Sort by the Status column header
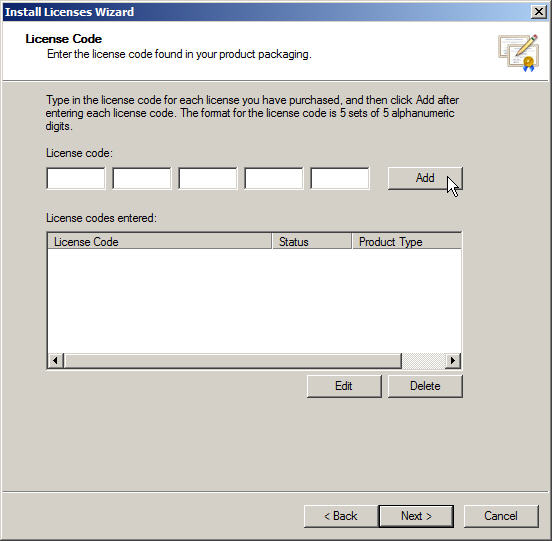This screenshot has height=541, width=552. point(312,241)
